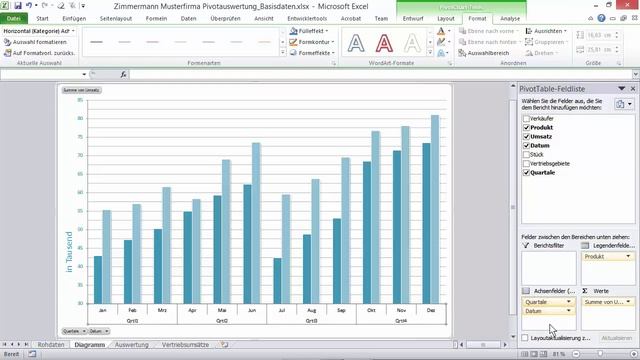The width and height of the screenshot is (640, 360).
Task: Switch to the Analyse chart tab
Action: click(x=510, y=18)
